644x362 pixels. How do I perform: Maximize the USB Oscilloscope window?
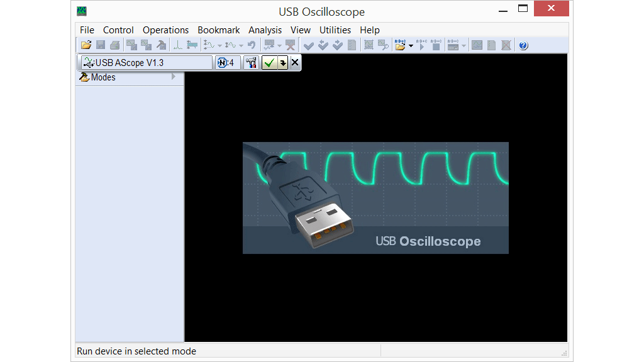pos(523,9)
